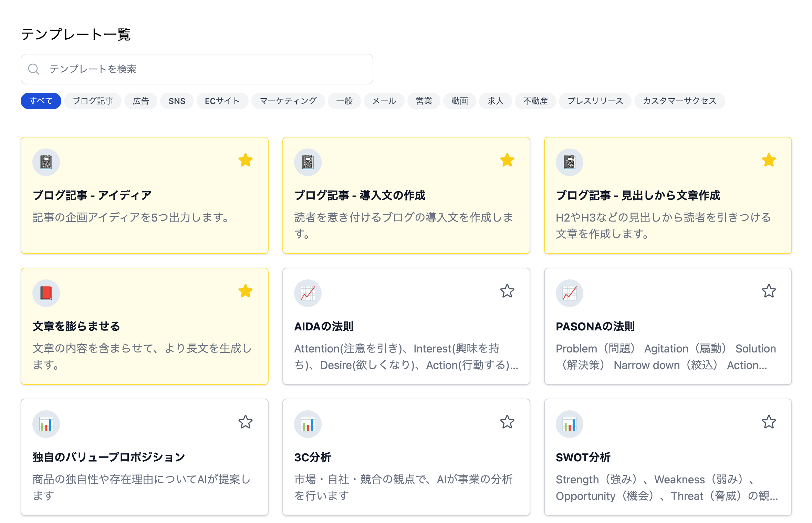Toggle the star on PASONAの法則 card
812x523 pixels.
pyautogui.click(x=769, y=291)
